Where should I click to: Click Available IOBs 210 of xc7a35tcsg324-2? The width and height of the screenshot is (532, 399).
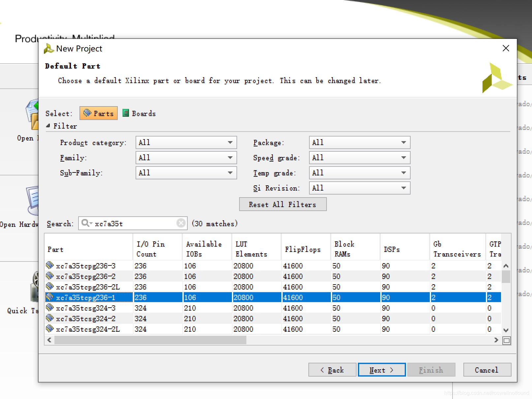[x=190, y=319]
